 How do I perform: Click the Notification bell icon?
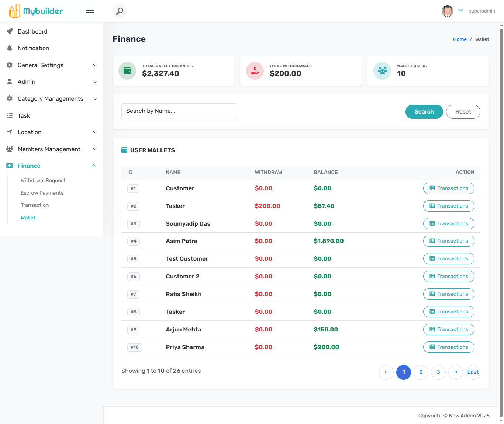[x=10, y=48]
